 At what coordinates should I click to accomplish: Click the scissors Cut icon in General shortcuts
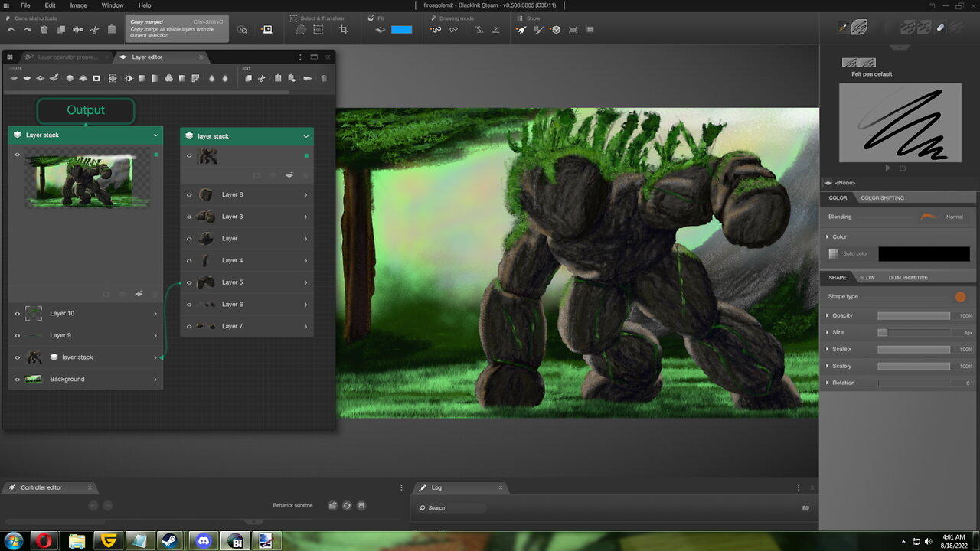tap(95, 30)
